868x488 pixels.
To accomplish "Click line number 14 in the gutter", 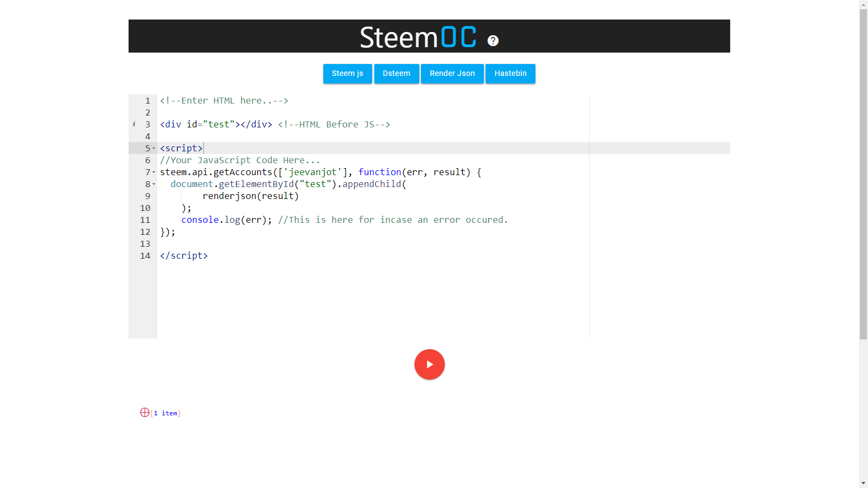I will (145, 255).
